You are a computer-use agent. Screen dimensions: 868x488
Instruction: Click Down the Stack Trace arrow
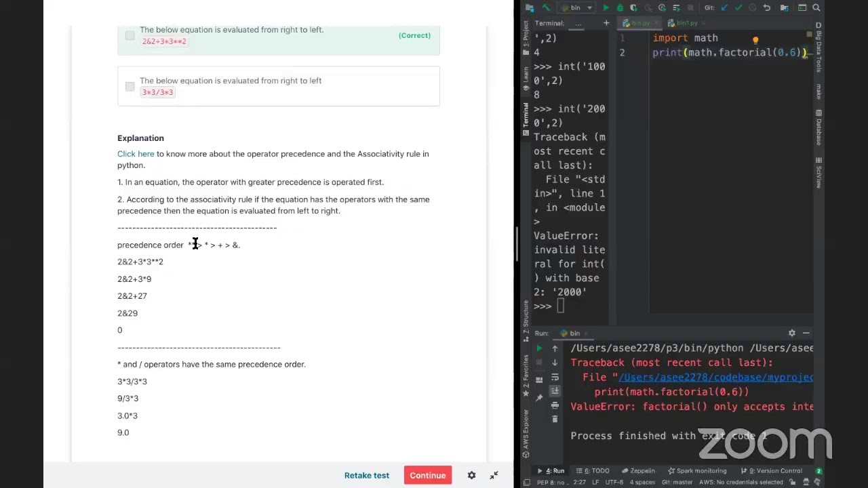tap(555, 363)
